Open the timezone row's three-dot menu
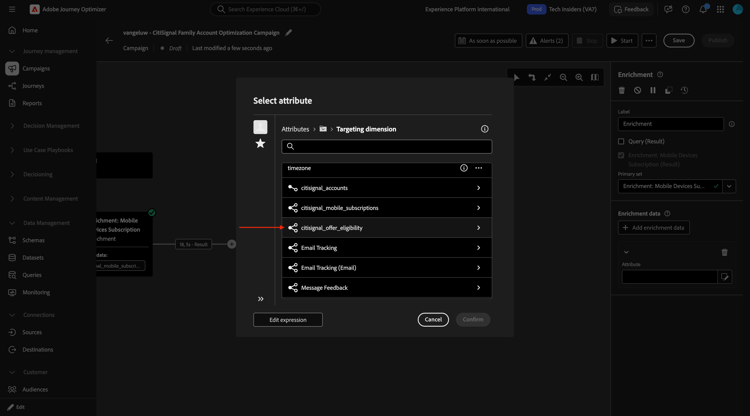 pos(479,168)
